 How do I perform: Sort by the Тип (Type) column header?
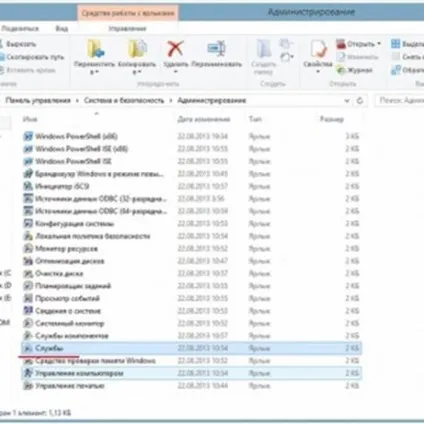tap(255, 119)
